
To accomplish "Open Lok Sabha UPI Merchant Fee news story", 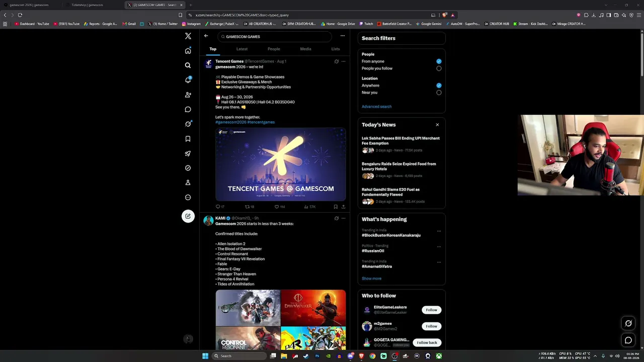I will pos(400,141).
